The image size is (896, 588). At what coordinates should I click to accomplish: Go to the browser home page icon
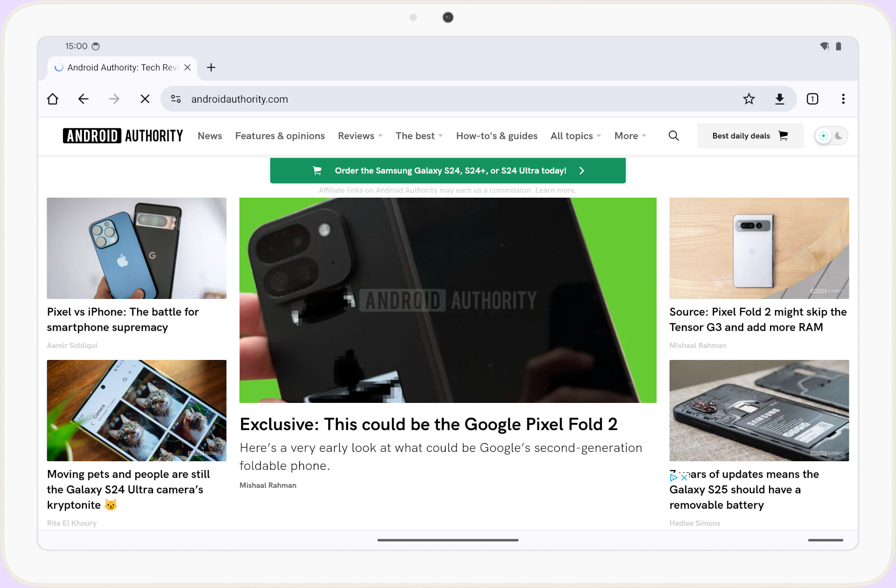pos(53,99)
